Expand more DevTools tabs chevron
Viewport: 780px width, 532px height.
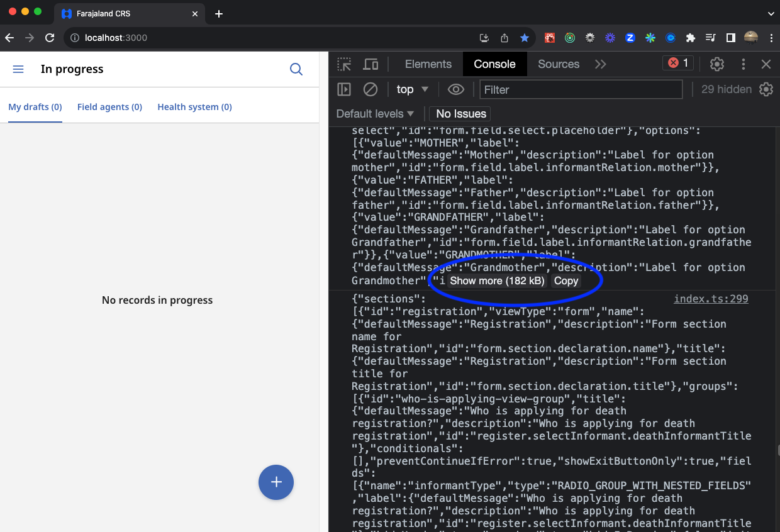(600, 64)
